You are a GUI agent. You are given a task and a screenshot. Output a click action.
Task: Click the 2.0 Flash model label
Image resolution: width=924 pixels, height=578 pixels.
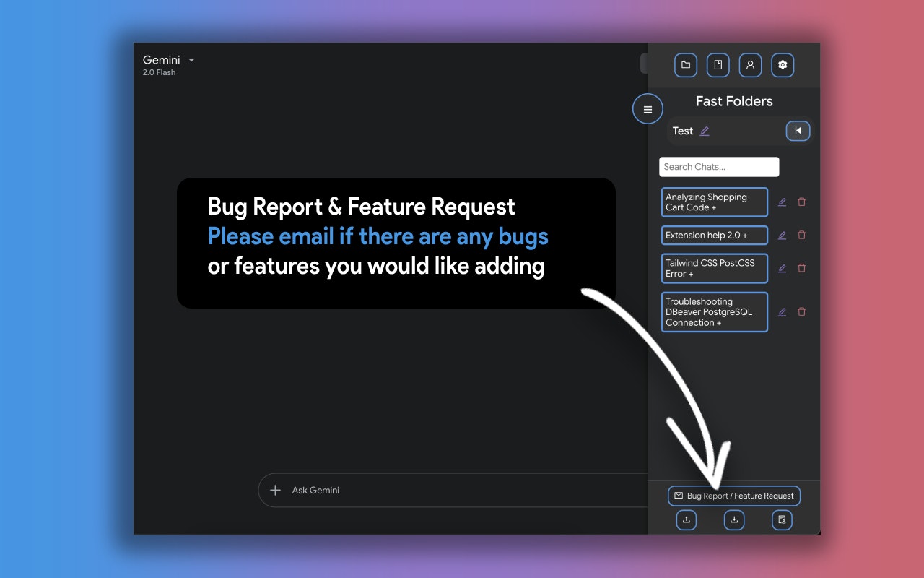159,72
